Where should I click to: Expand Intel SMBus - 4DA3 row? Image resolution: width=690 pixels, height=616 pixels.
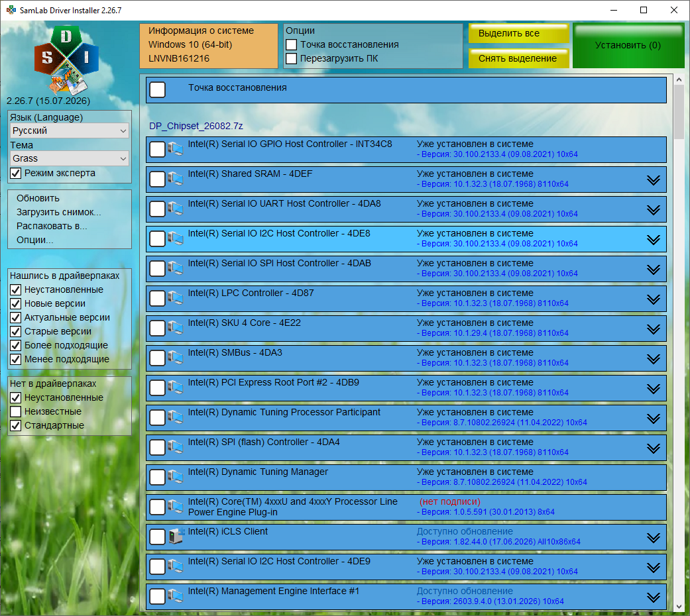654,359
